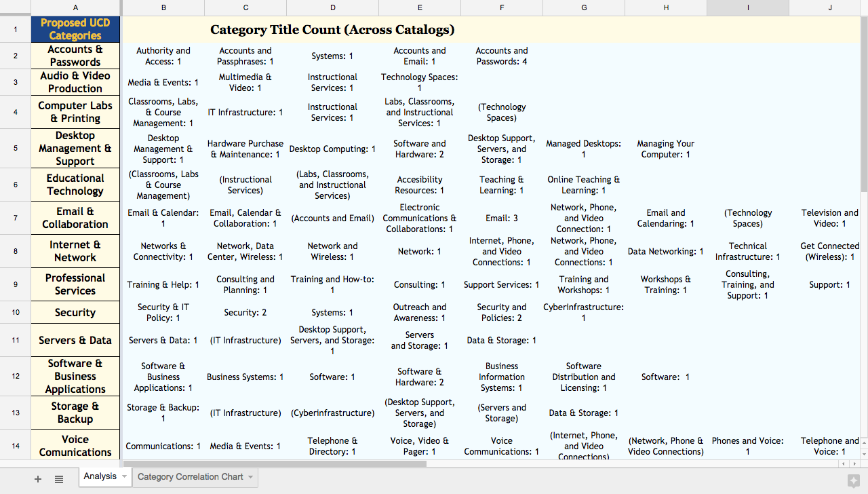Select the Accesibility Resources: 1 cell
The height and width of the screenshot is (494, 868).
click(420, 185)
